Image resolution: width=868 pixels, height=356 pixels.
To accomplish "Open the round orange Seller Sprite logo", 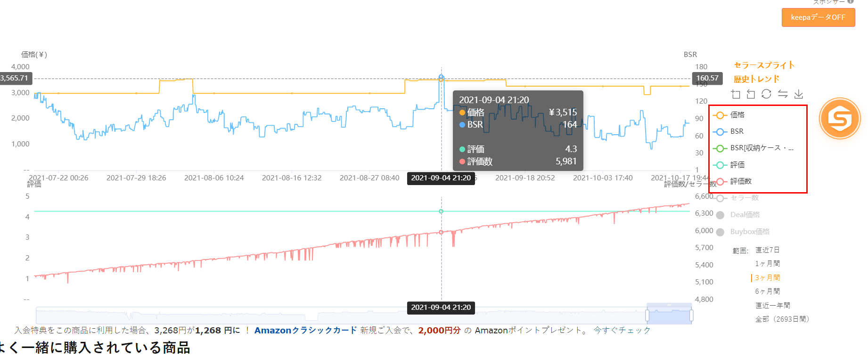I will point(840,118).
